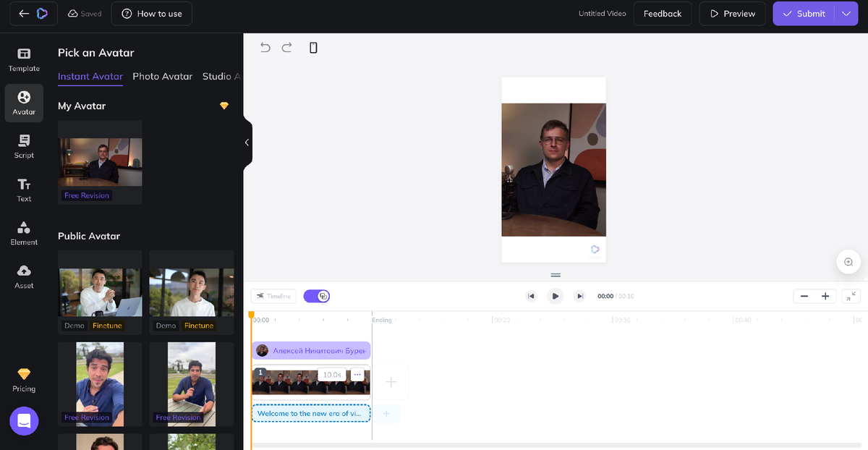
Task: Open the Asset panel in sidebar
Action: 24,277
